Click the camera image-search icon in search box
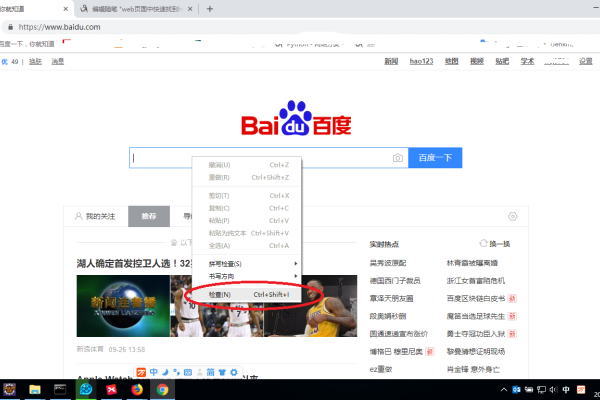The height and width of the screenshot is (400, 600). [398, 158]
